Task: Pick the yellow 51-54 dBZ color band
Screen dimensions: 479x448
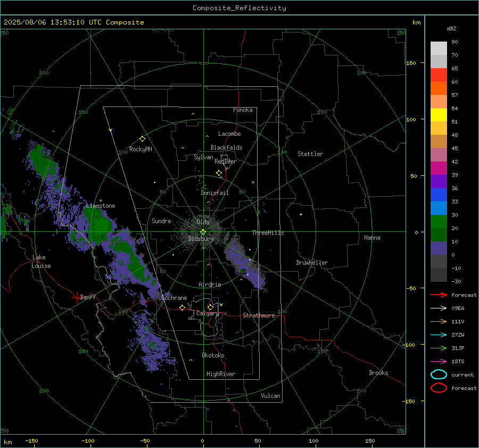Action: pos(439,115)
